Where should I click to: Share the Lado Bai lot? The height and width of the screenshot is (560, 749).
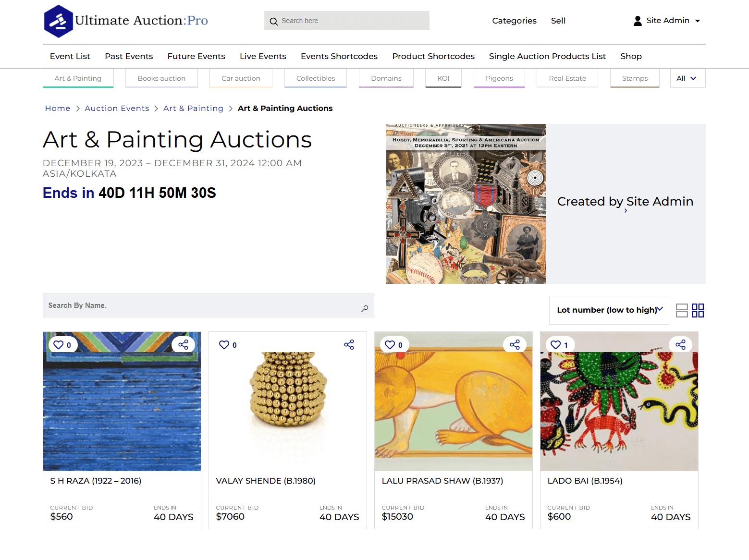681,344
